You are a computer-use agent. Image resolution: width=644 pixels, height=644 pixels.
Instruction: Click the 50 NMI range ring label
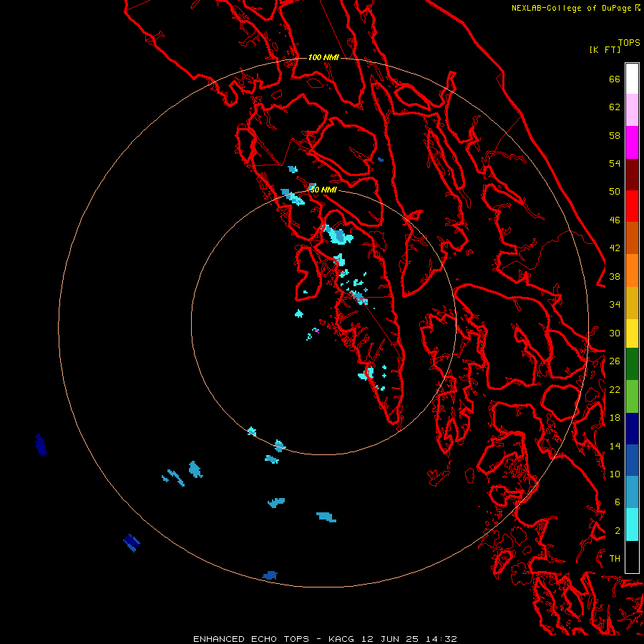click(323, 190)
